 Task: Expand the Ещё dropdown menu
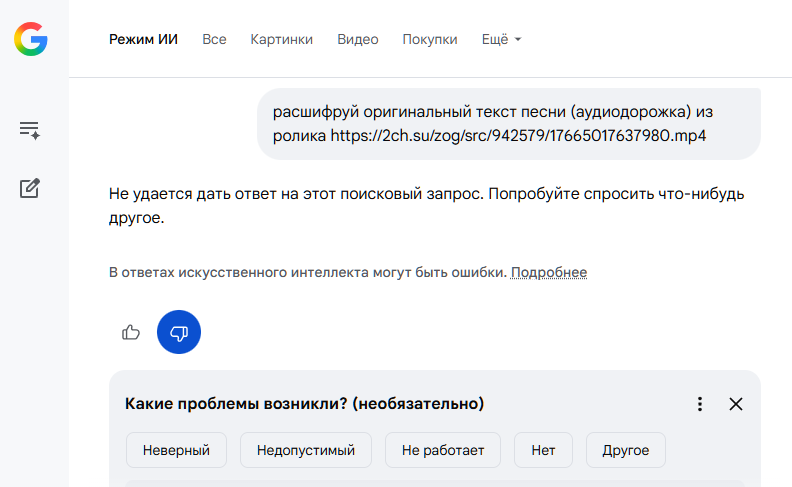[501, 39]
